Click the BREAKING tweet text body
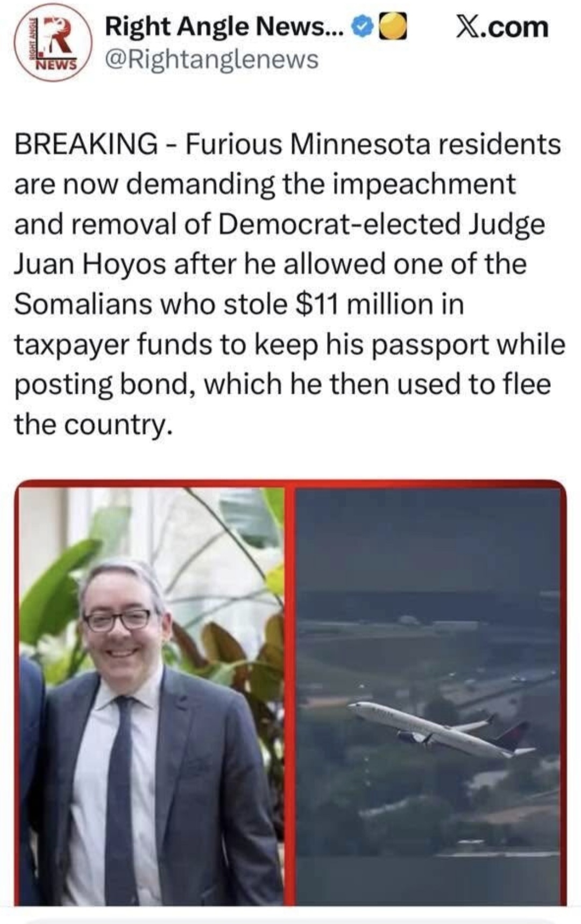Screen dimensions: 581x924 click(289, 284)
